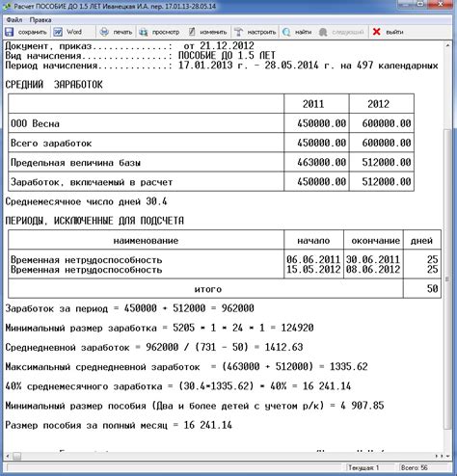Click the preview icon next to просмотр
This screenshot has height=476, width=457.
coord(144,32)
